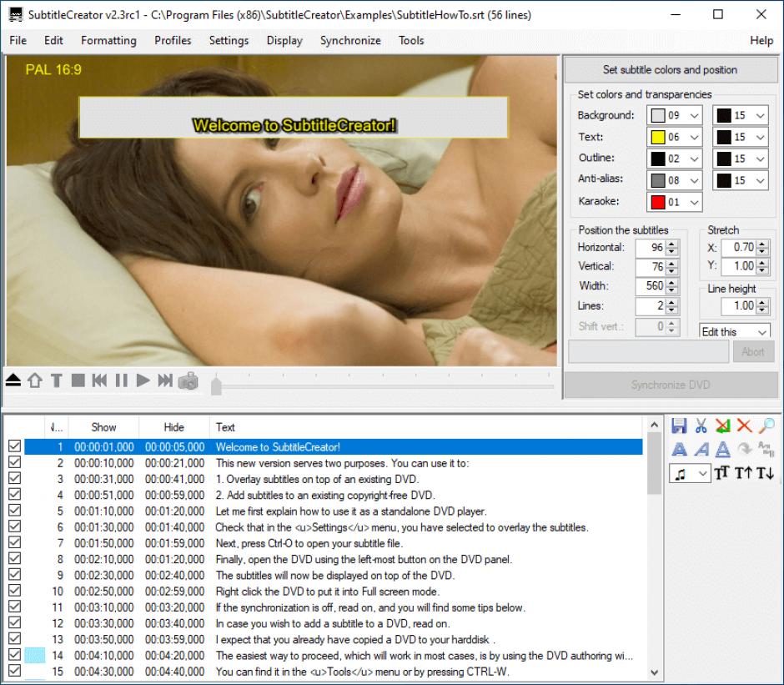Increase the Horizontal position value
This screenshot has height=685, width=784.
tap(672, 244)
